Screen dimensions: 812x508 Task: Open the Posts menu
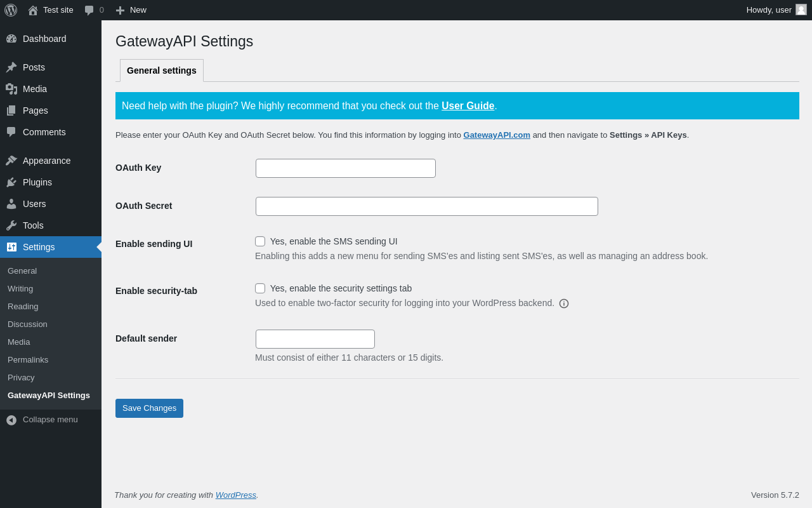tap(51, 67)
